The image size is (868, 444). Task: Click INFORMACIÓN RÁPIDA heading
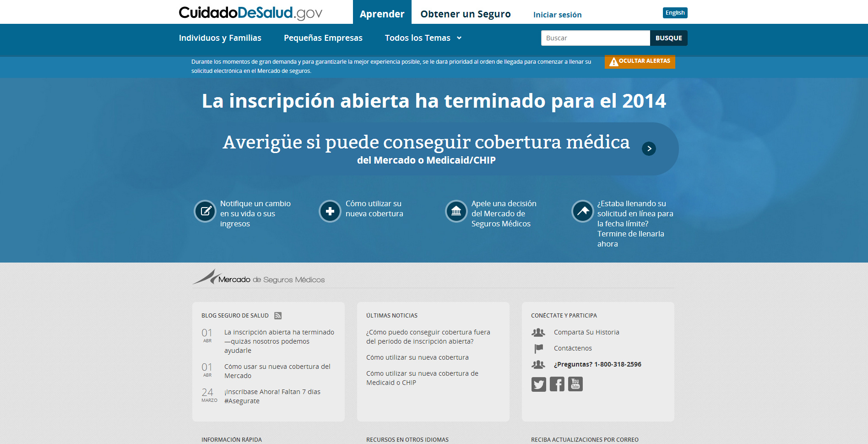(x=232, y=440)
